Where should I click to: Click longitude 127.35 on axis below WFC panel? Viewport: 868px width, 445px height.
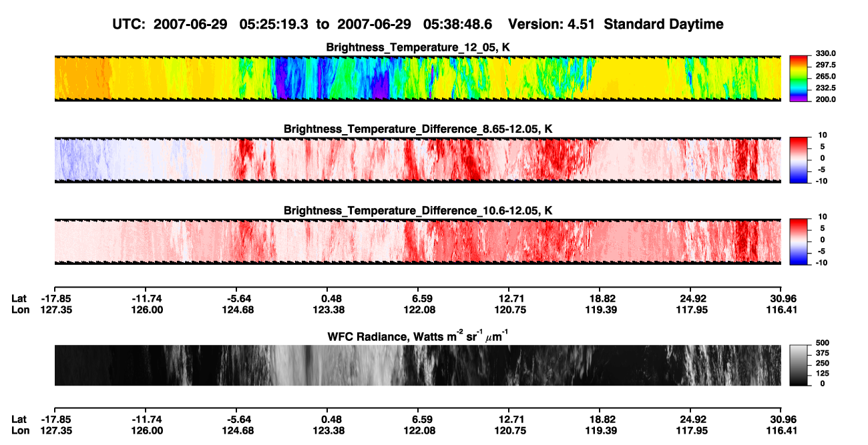pos(55,430)
